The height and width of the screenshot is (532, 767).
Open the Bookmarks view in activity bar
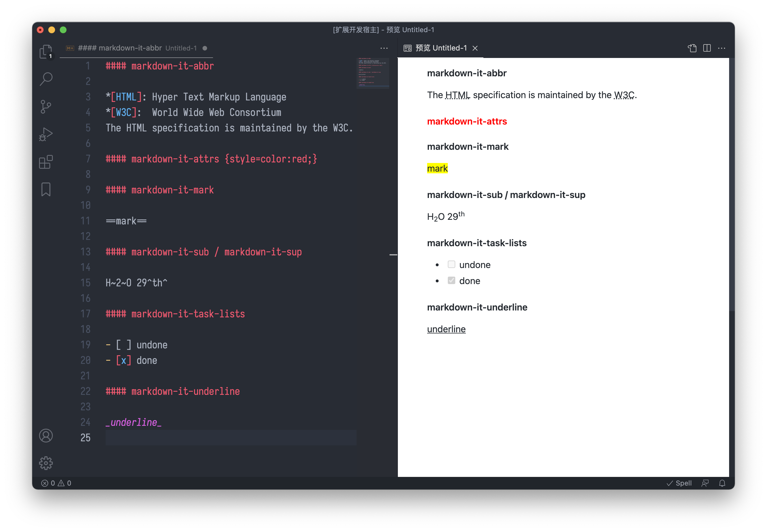coord(46,189)
